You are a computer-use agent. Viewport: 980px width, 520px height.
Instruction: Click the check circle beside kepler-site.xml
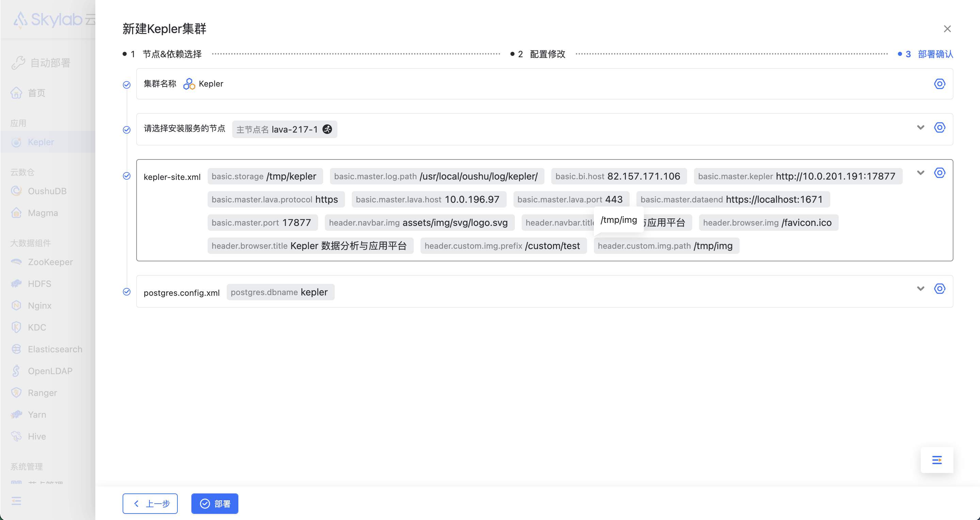[x=127, y=176]
